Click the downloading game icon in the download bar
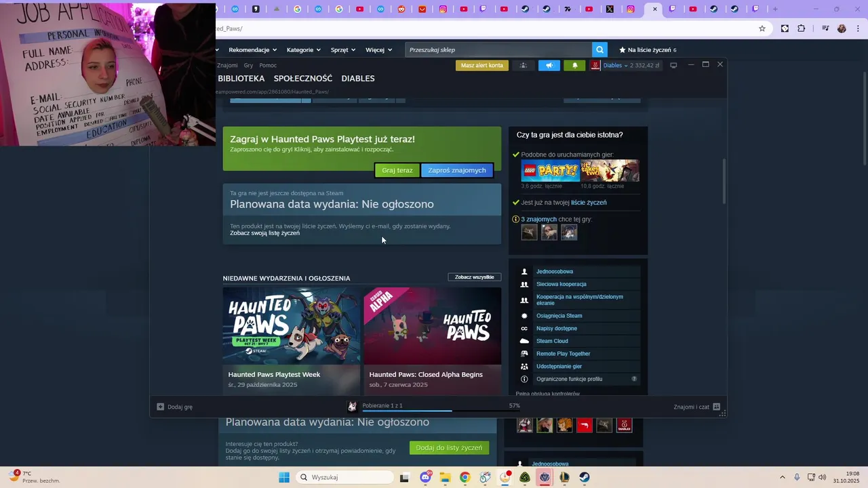This screenshot has width=868, height=488. click(x=352, y=406)
